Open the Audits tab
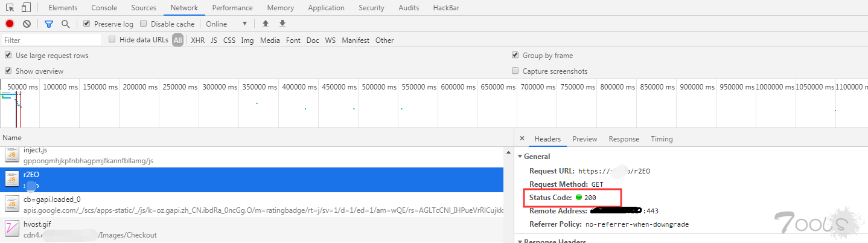The height and width of the screenshot is (243, 868). click(409, 8)
